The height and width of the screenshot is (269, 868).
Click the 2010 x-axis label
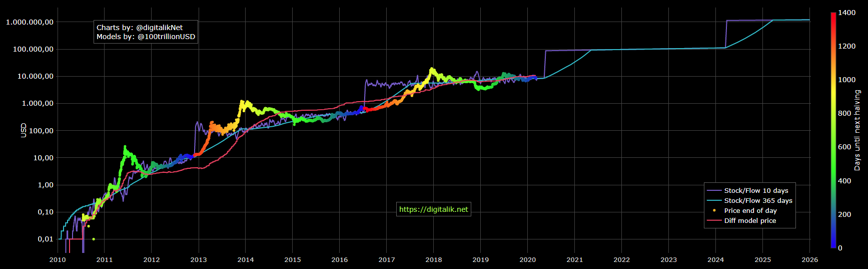(58, 259)
